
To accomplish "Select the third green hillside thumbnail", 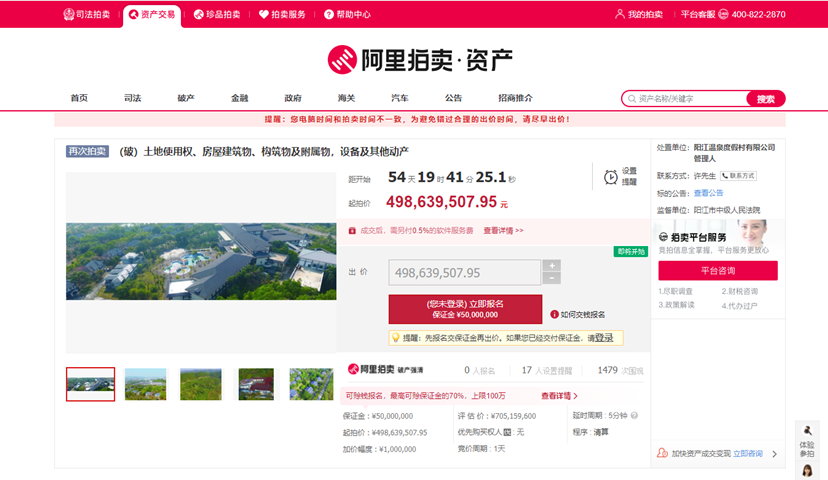I will 201,384.
